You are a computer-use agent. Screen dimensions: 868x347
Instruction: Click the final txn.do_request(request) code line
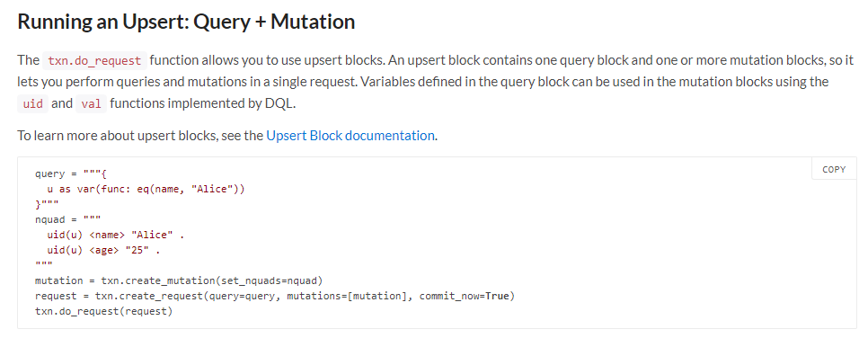pos(103,312)
